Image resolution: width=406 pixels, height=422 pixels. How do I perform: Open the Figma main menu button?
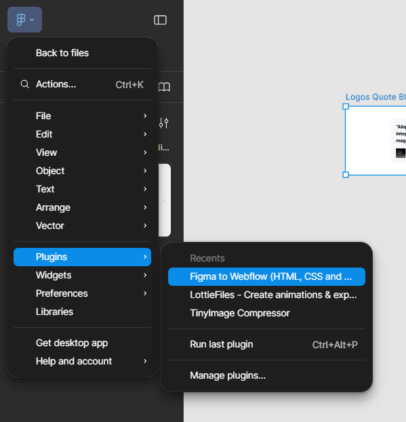[25, 20]
